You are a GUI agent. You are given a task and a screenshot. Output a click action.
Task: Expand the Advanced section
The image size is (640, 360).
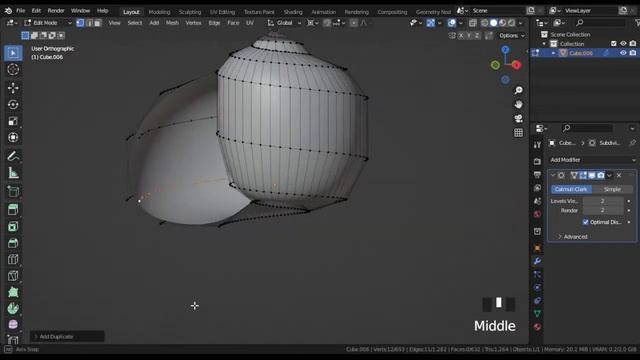coord(573,237)
